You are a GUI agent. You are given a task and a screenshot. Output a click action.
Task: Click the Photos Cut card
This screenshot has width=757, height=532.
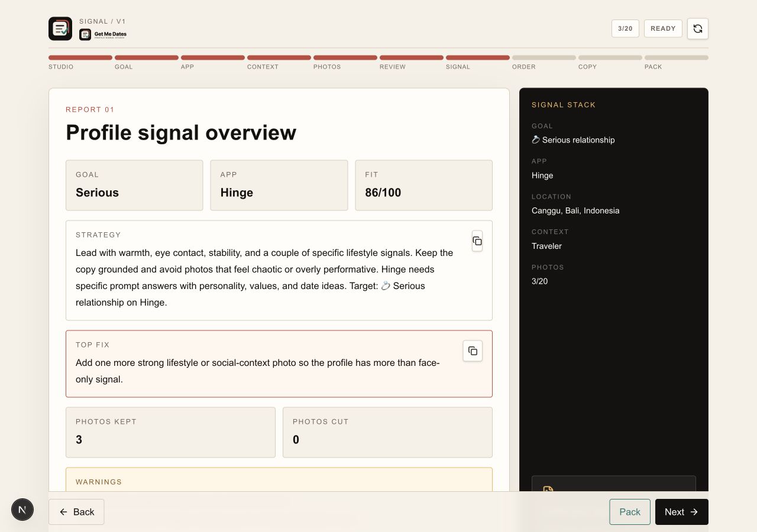click(387, 432)
